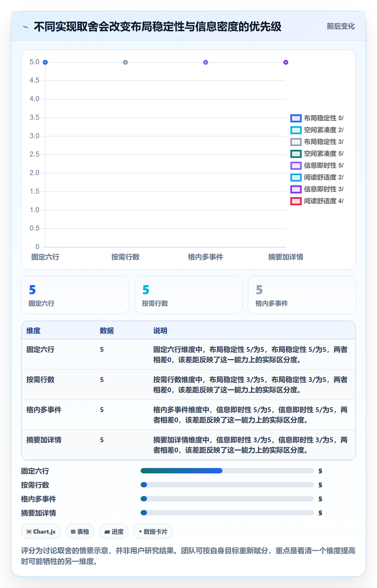The width and height of the screenshot is (377, 588).
Task: Select the 固定六行 cell in the table
Action: pos(40,350)
